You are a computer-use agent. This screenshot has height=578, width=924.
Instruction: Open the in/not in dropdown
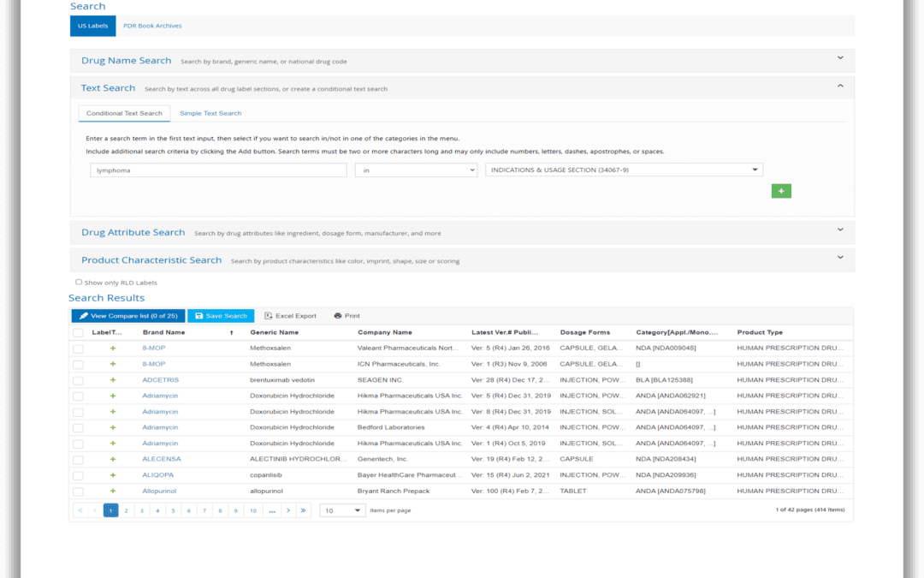click(x=416, y=170)
